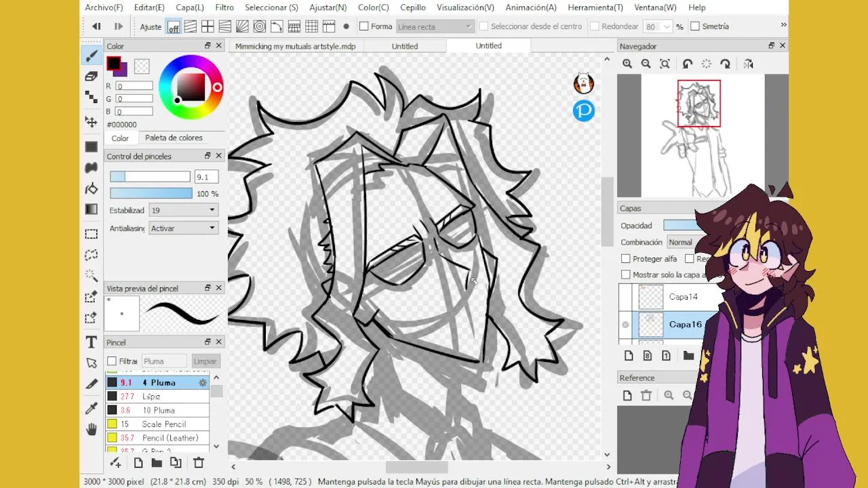Screen dimensions: 868x488
Task: Switch to Mimmicking my mutuals artstyle.mdp tab
Action: (x=295, y=46)
